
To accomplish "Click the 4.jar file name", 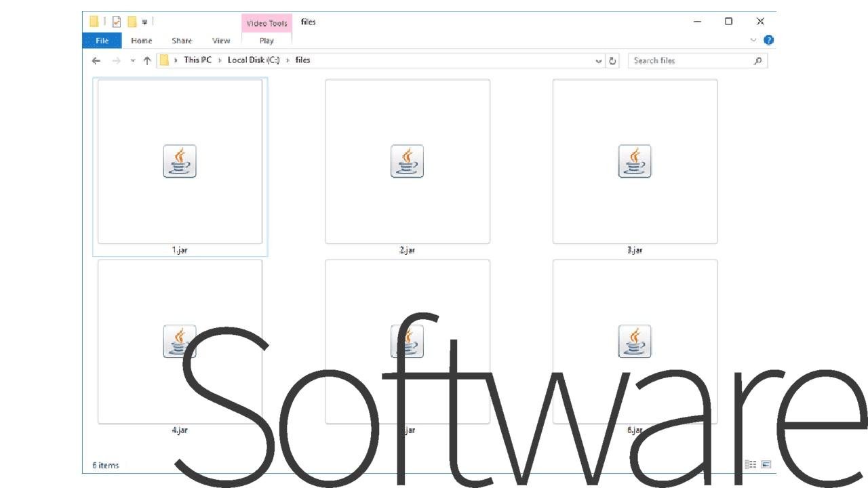I will point(180,430).
